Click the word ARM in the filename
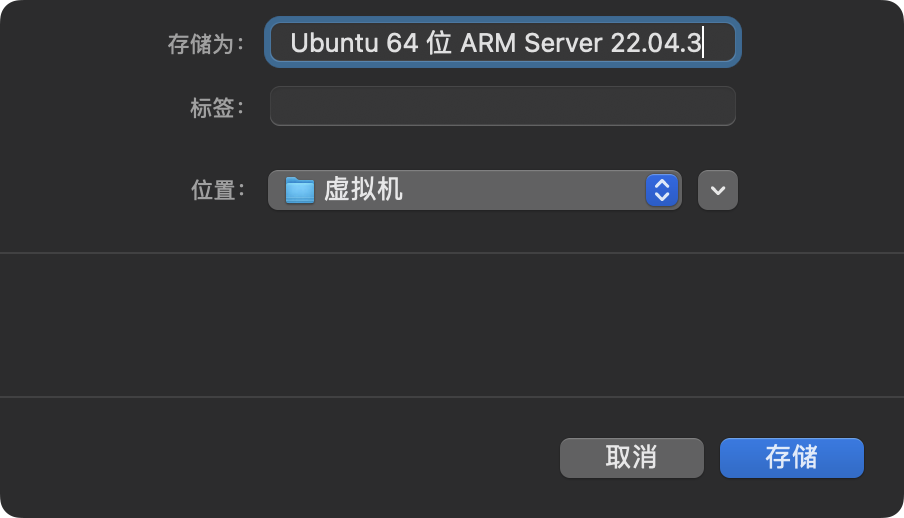The height and width of the screenshot is (518, 904). 489,43
